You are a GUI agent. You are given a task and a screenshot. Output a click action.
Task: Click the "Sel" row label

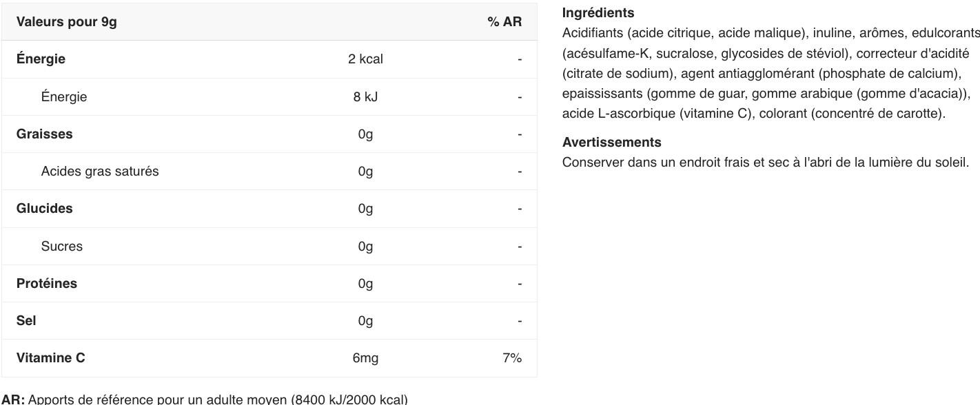click(26, 321)
